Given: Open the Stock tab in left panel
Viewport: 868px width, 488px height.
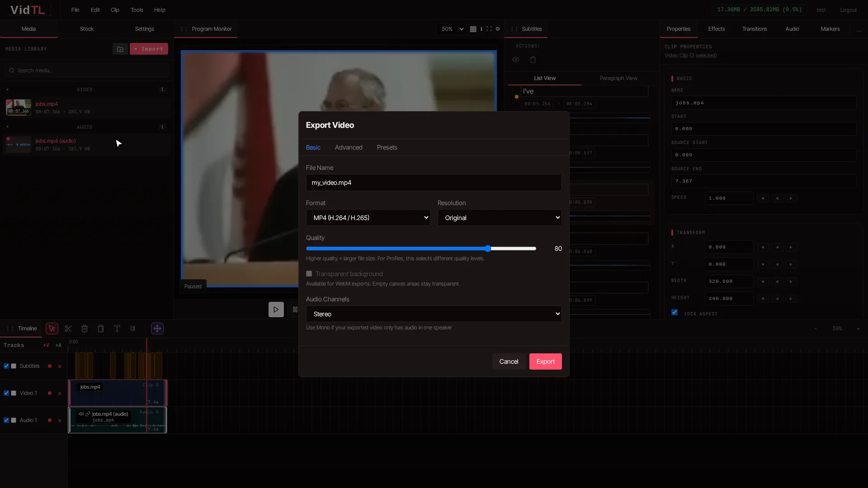Looking at the screenshot, I should click(x=87, y=29).
